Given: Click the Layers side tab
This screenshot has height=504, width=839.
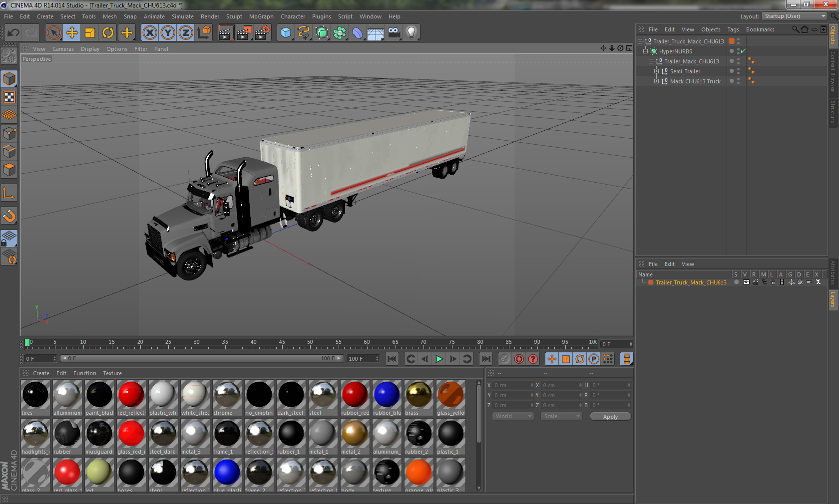Looking at the screenshot, I should point(833,299).
